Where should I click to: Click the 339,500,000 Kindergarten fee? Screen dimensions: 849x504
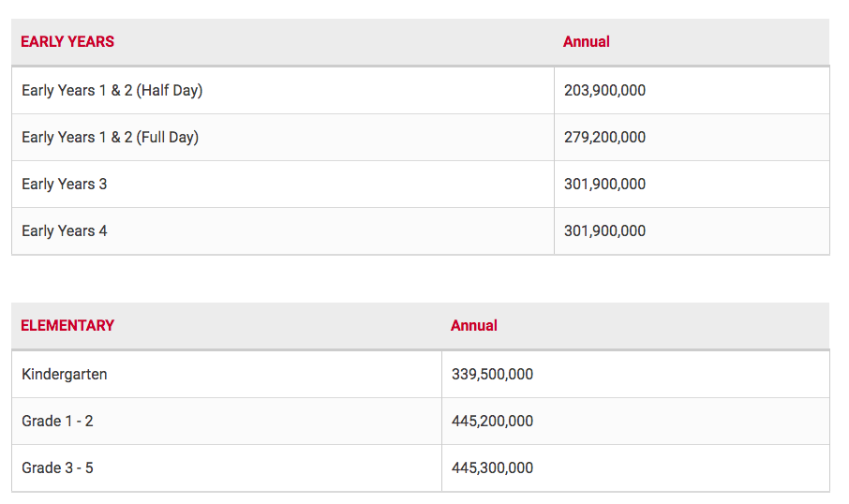(x=492, y=375)
